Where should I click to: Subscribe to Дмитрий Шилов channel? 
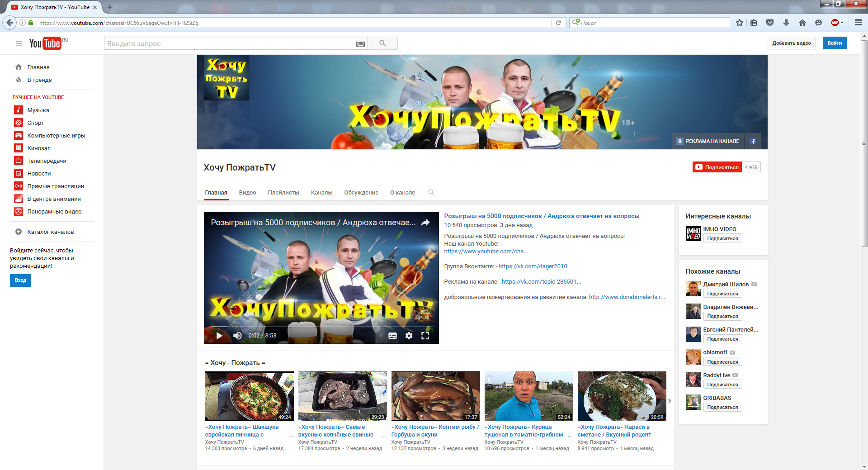tap(722, 294)
